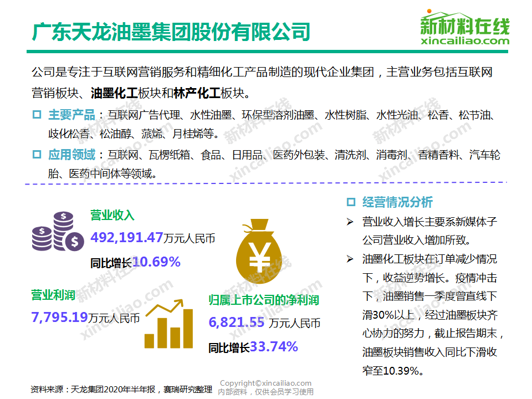
Task: Click the value 6,821.55
Action: [236, 323]
